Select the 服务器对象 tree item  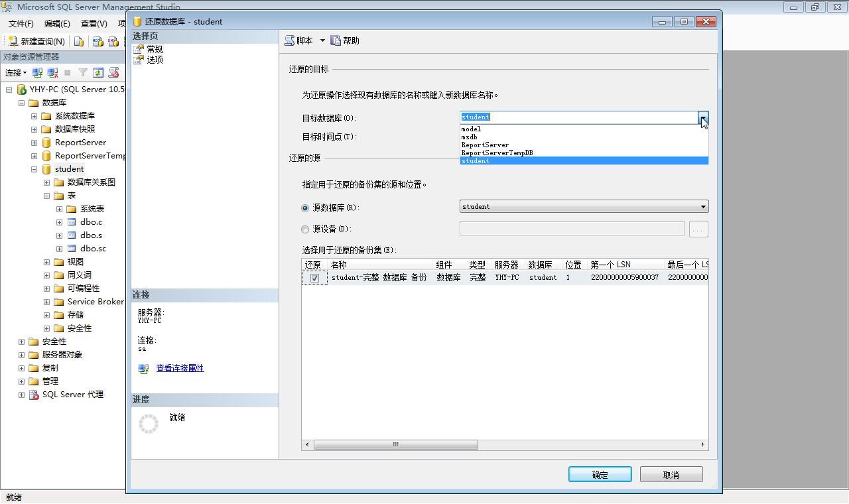pos(62,355)
